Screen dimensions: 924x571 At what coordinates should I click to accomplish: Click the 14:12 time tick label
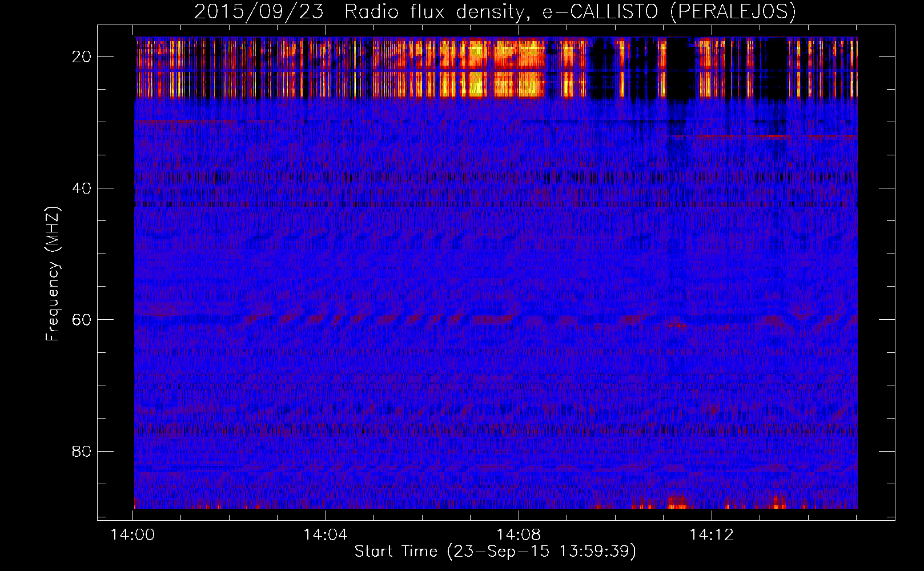pos(712,535)
